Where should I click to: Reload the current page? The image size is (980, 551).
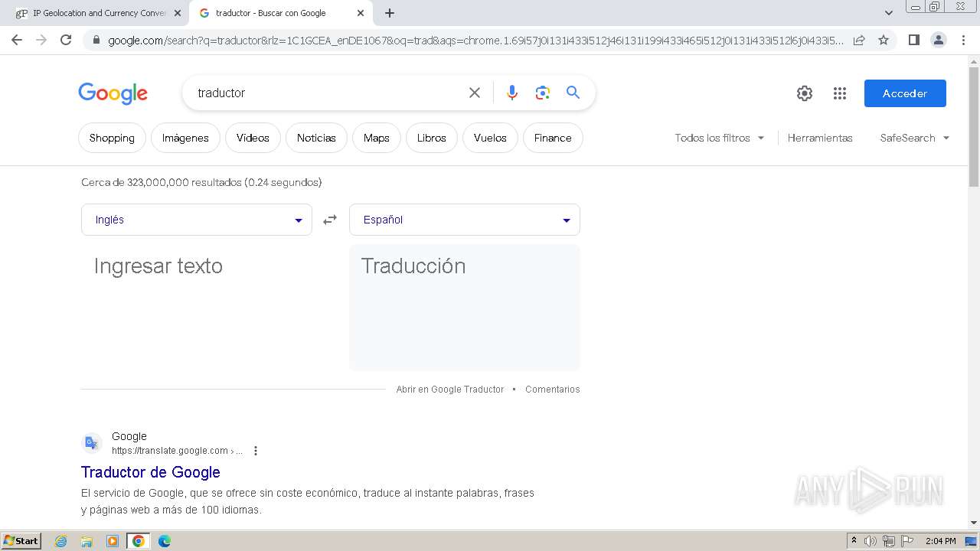(x=66, y=40)
